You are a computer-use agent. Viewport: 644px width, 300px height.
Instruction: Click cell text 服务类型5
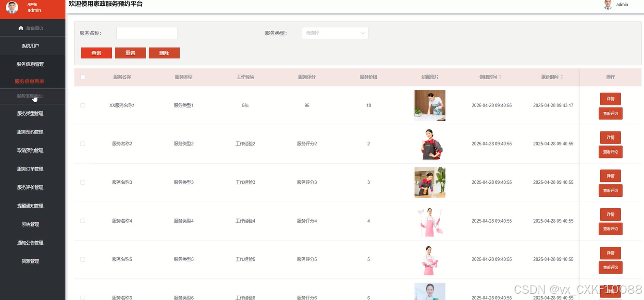pyautogui.click(x=184, y=259)
